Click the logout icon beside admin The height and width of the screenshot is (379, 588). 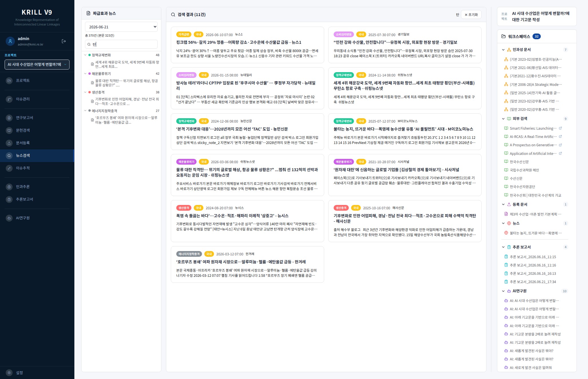[x=64, y=41]
